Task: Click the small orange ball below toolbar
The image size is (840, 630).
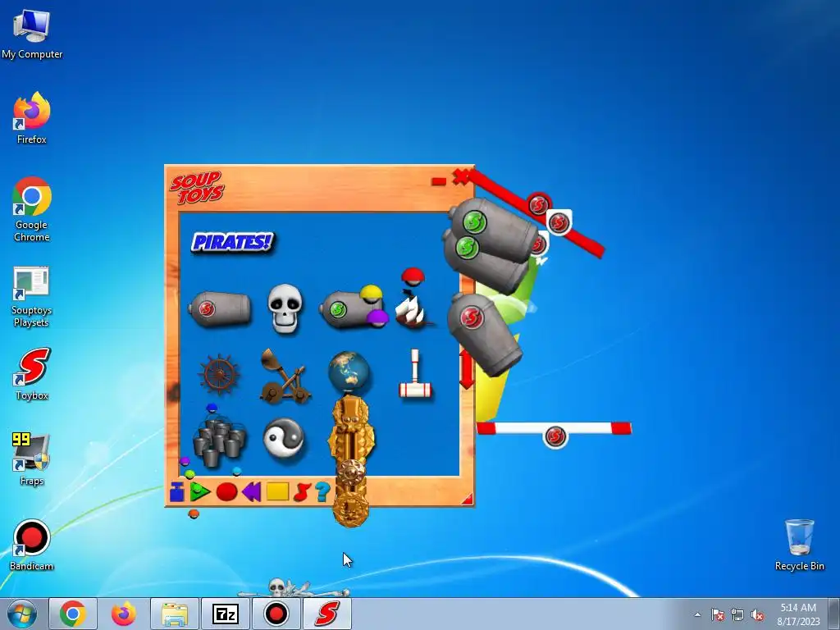Action: coord(194,514)
